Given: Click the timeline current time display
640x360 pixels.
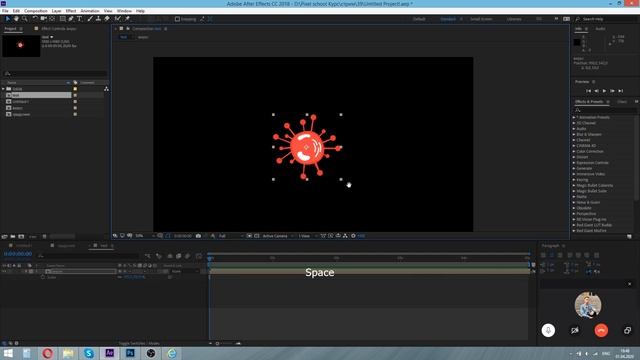Looking at the screenshot, I should pyautogui.click(x=18, y=254).
